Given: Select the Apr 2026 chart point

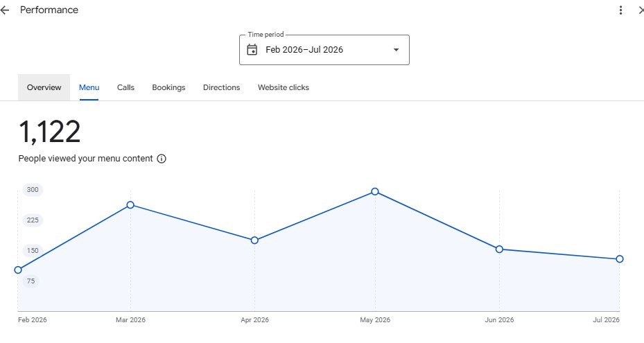Looking at the screenshot, I should [254, 240].
